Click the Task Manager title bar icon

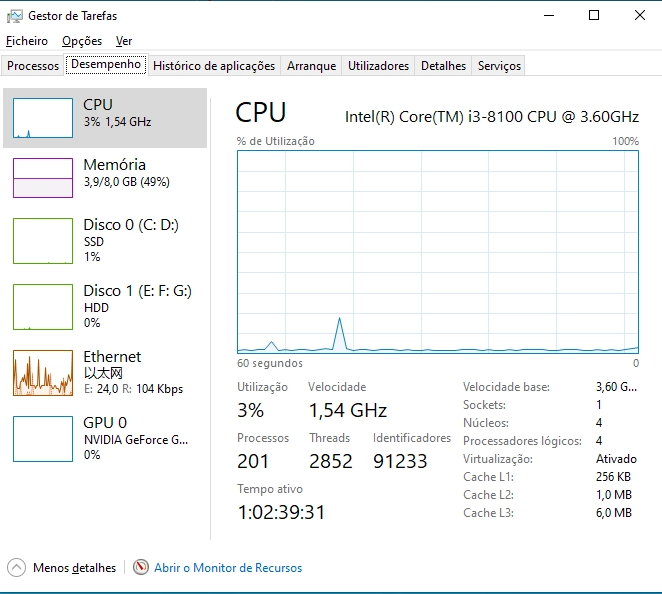(14, 16)
